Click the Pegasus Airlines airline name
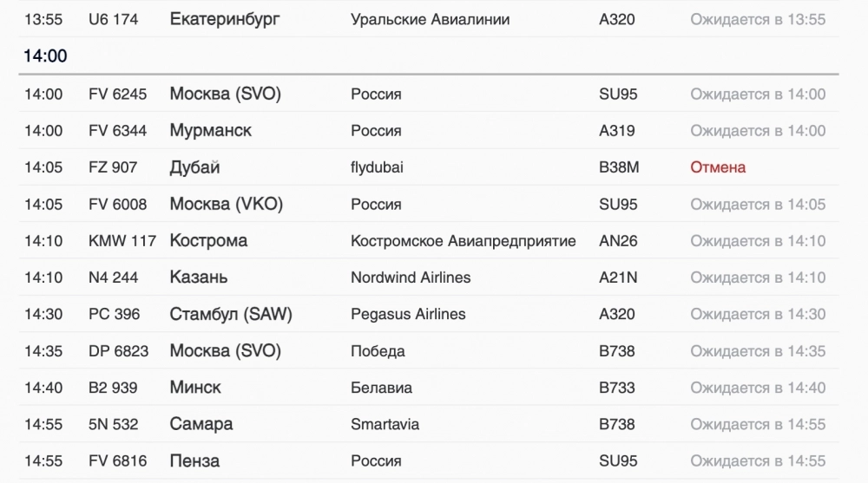The width and height of the screenshot is (868, 483). tap(408, 315)
